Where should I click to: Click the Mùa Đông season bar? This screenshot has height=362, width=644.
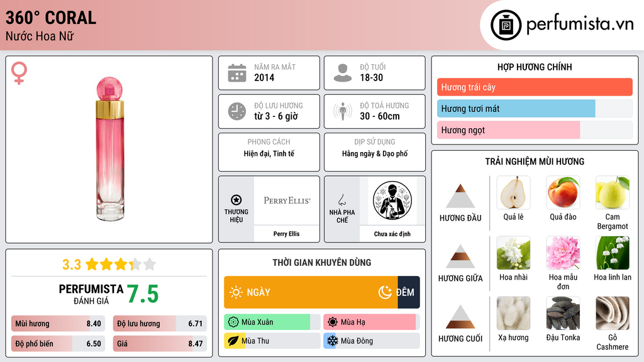372,341
